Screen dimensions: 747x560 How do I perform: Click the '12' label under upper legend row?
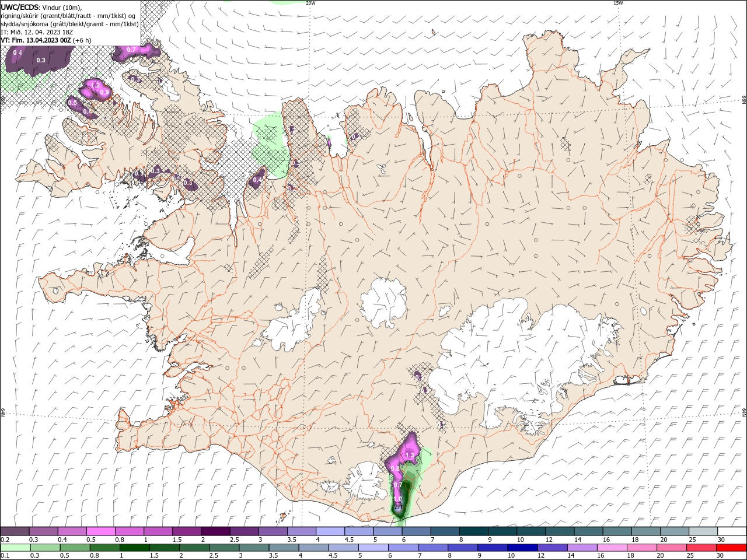point(549,540)
